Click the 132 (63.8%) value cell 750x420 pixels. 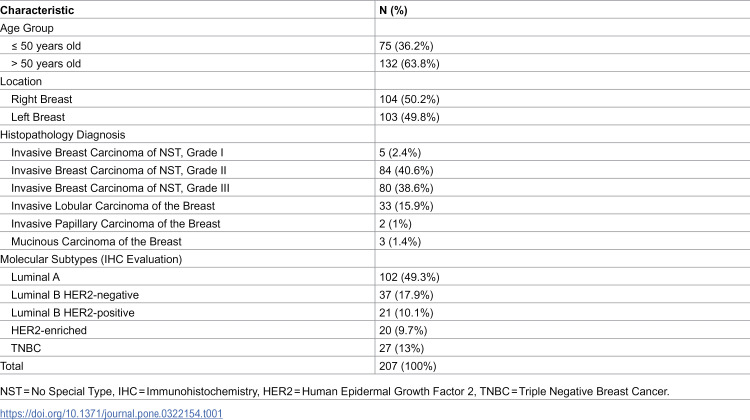409,64
